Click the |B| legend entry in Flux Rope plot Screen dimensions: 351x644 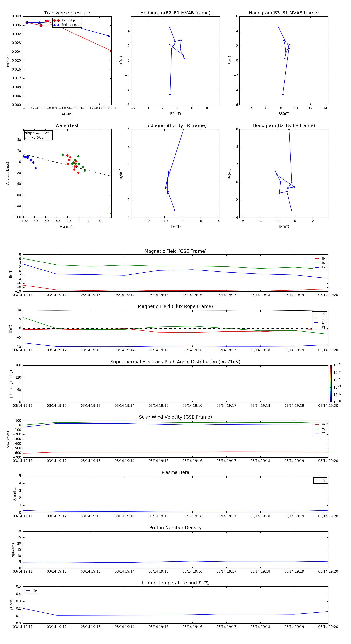320,327
